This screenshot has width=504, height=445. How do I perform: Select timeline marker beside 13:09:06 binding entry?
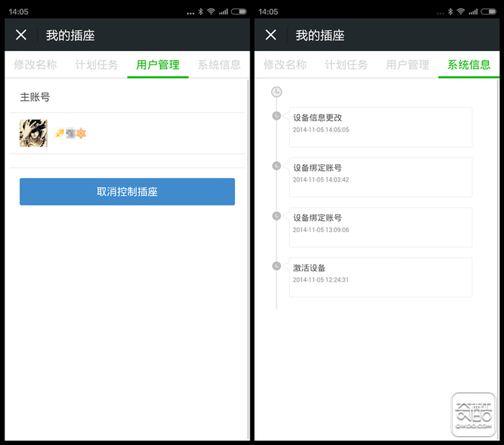276,216
